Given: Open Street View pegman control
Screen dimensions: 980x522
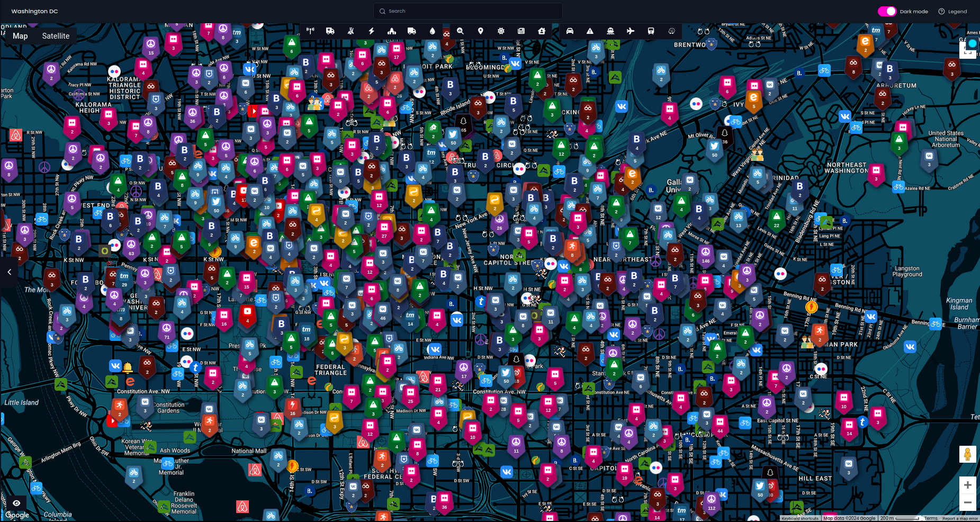Looking at the screenshot, I should coord(968,454).
